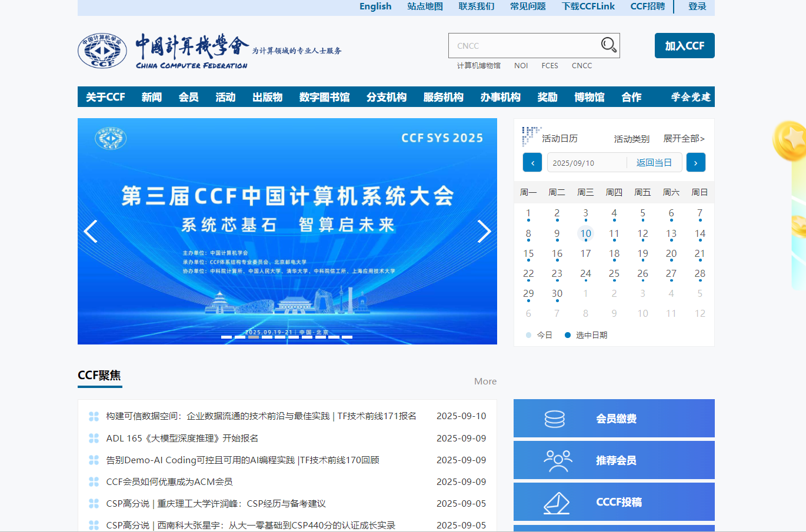Click the 登录 login link
The width and height of the screenshot is (806, 532).
(697, 6)
